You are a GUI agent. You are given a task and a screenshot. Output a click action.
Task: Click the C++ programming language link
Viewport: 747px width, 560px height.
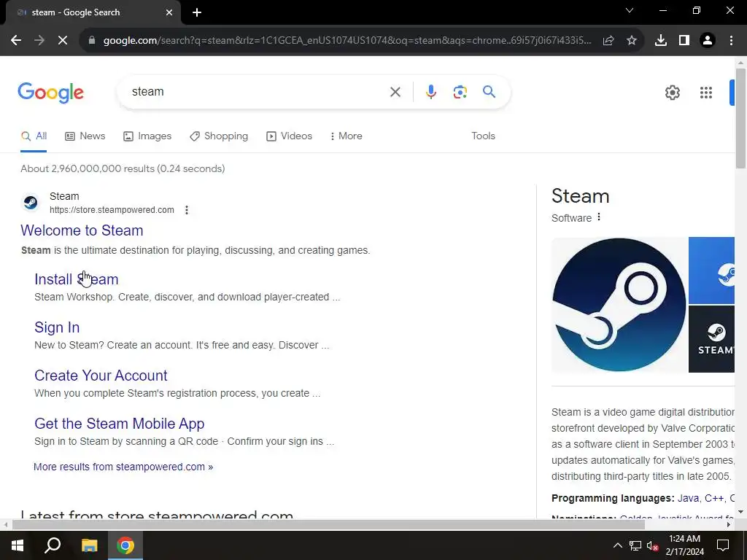(714, 499)
